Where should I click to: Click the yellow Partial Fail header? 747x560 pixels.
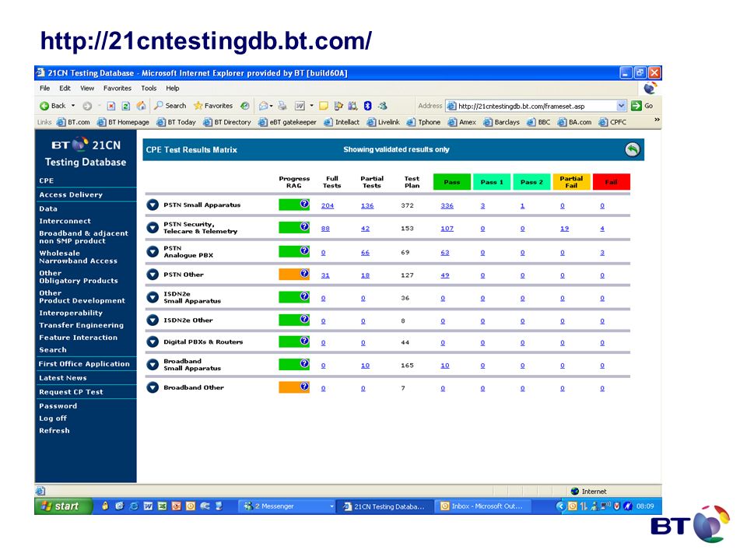(x=571, y=182)
